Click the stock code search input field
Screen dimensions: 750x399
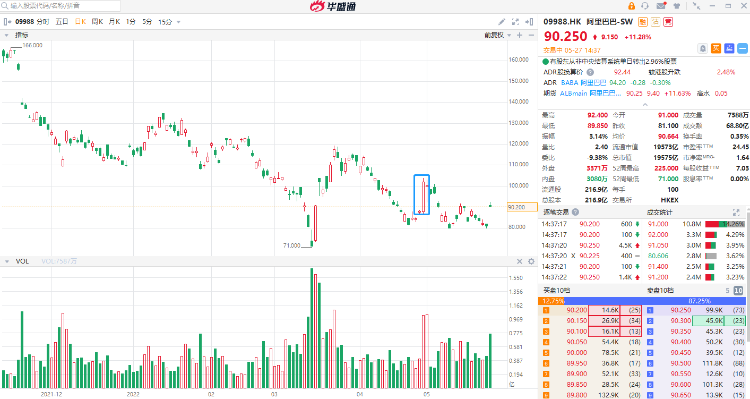click(61, 6)
